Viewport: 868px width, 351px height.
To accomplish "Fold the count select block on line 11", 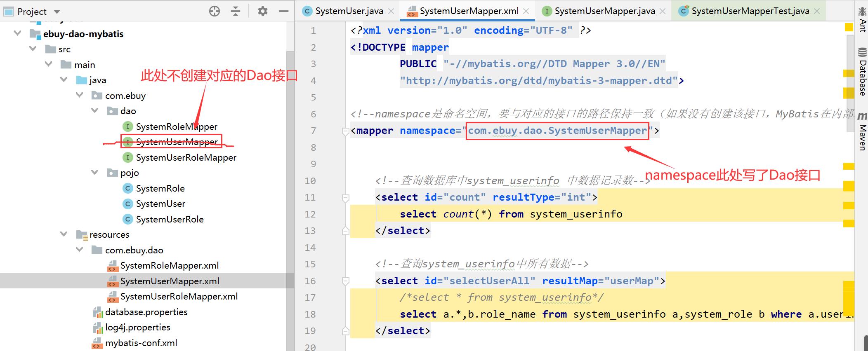I will 346,198.
